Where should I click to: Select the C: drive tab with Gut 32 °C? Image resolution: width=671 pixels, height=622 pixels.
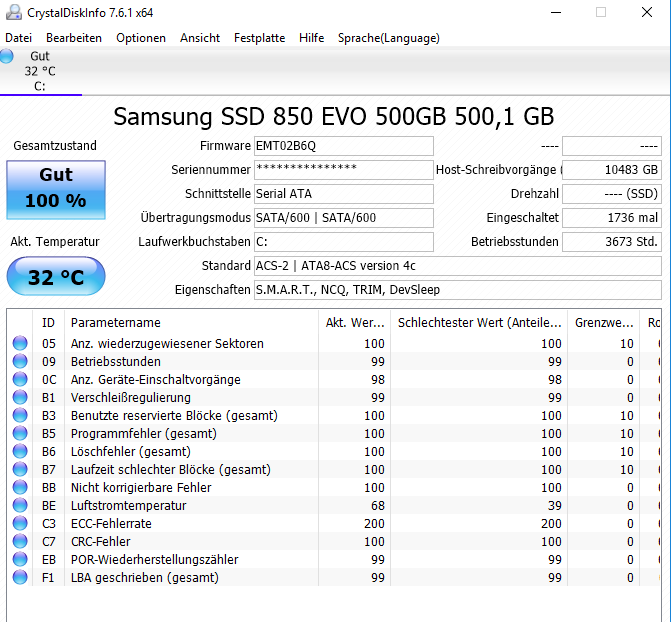click(x=41, y=71)
